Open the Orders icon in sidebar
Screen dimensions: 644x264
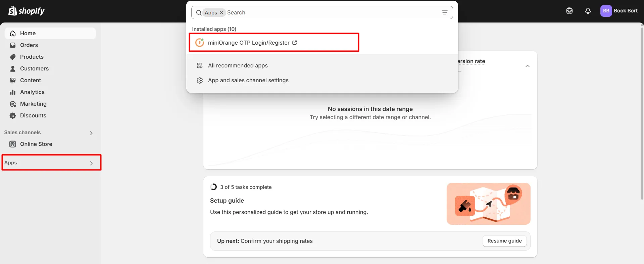point(13,45)
